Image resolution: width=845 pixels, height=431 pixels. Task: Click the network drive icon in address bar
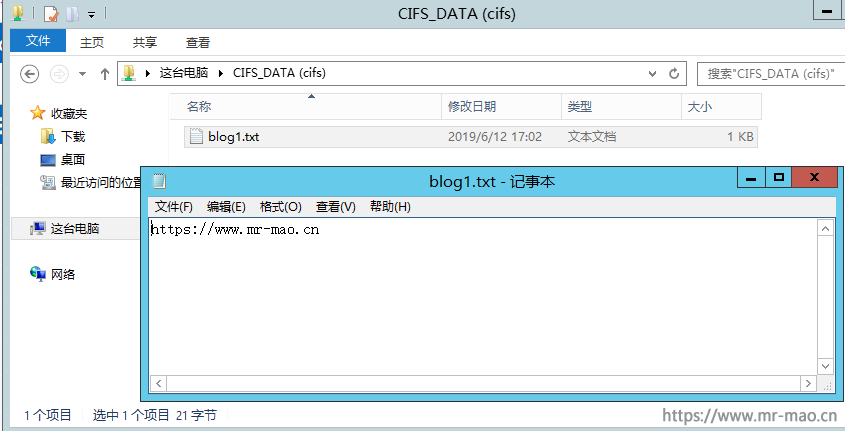pos(128,73)
